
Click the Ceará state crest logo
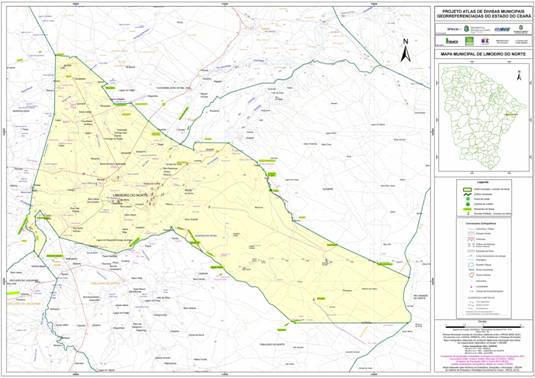tap(466, 29)
